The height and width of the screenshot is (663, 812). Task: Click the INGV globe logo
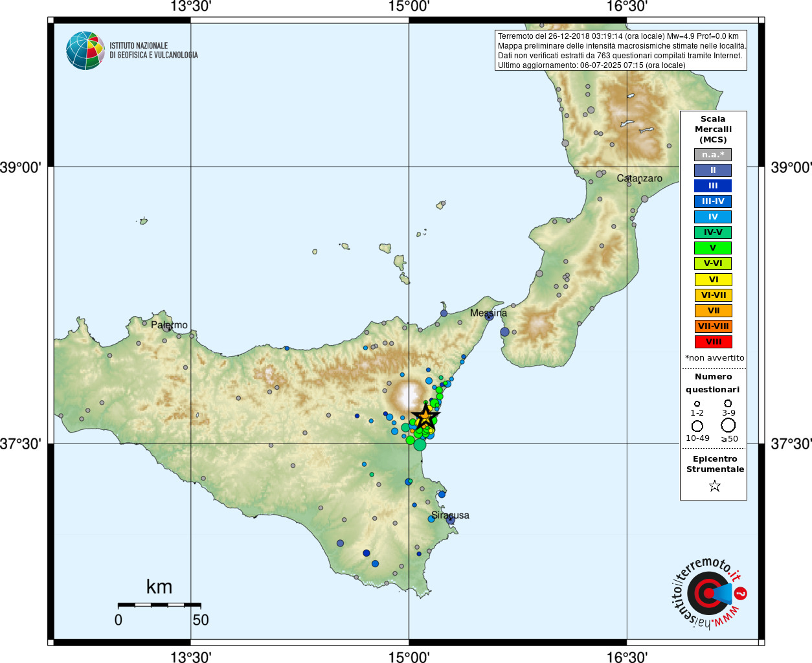pyautogui.click(x=85, y=51)
